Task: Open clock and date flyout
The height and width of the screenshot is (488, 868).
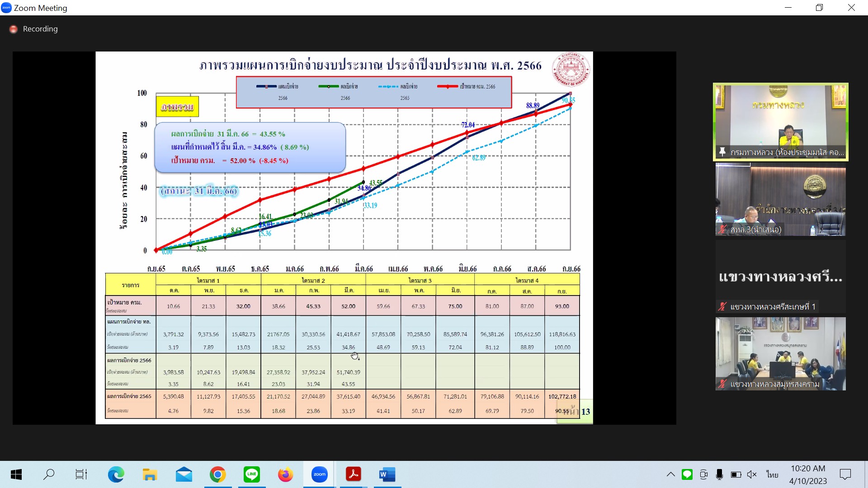Action: click(x=808, y=474)
